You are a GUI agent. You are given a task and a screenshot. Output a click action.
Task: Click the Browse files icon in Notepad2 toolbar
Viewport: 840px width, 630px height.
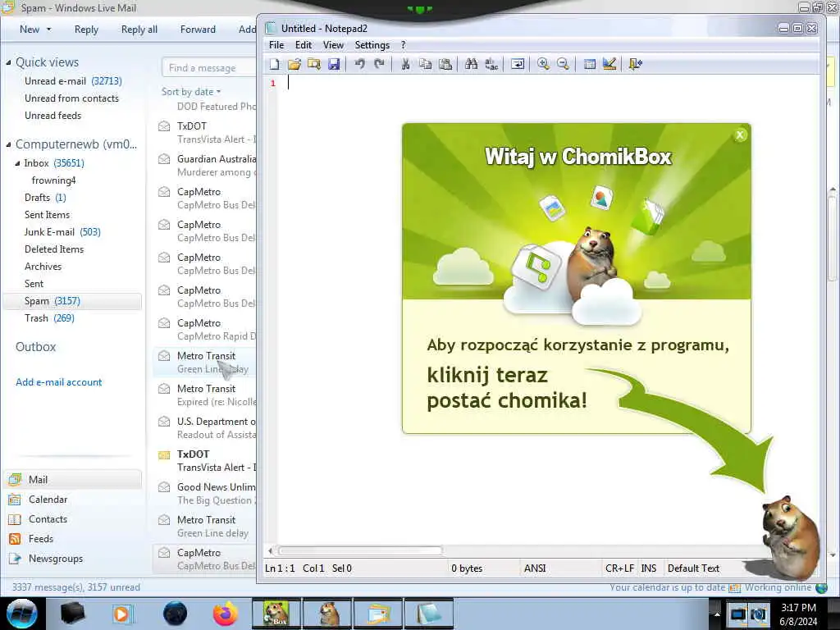[314, 64]
